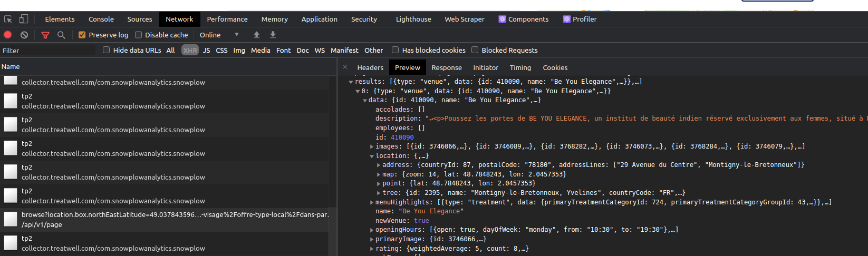Viewport: 868px width, 256px height.
Task: Collapse the data object node
Action: tap(365, 100)
